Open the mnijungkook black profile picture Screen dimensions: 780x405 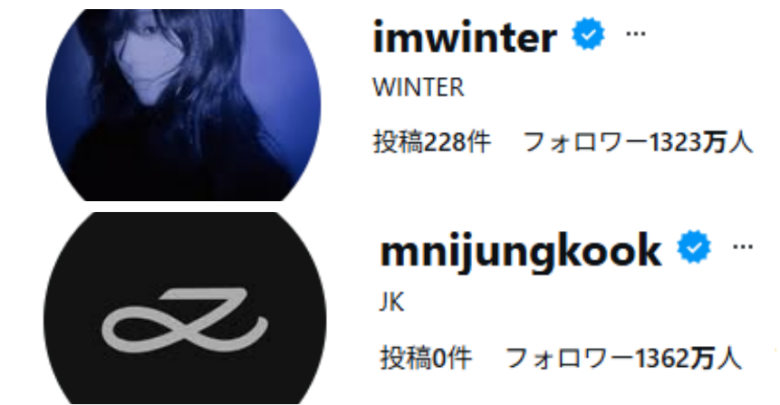[x=185, y=308]
